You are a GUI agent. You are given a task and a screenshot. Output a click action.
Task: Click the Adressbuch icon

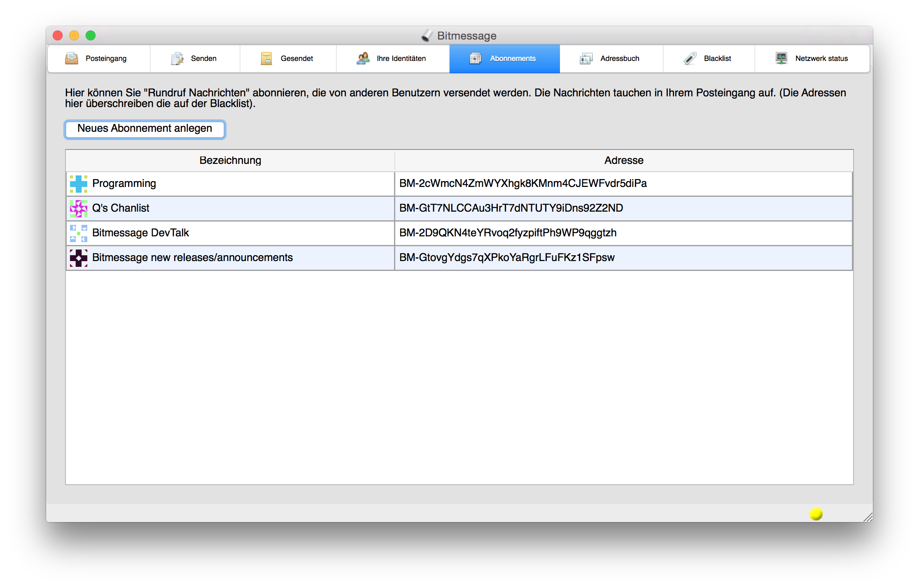tap(586, 58)
